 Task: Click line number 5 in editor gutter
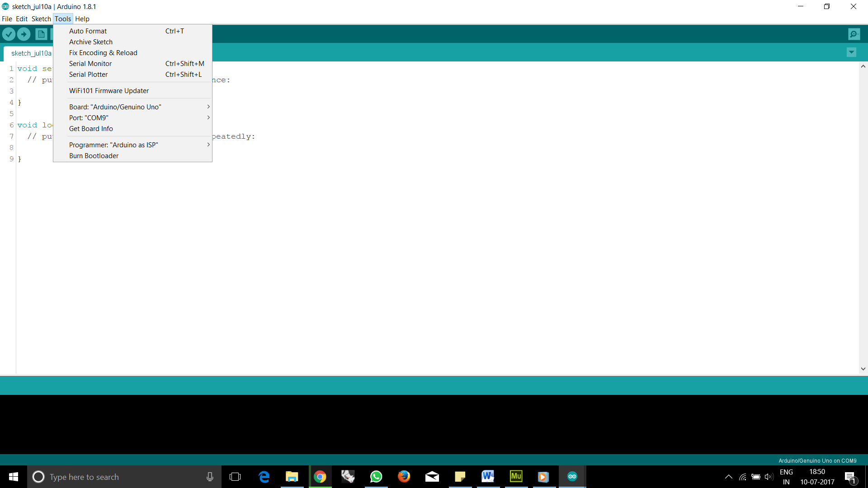click(11, 114)
